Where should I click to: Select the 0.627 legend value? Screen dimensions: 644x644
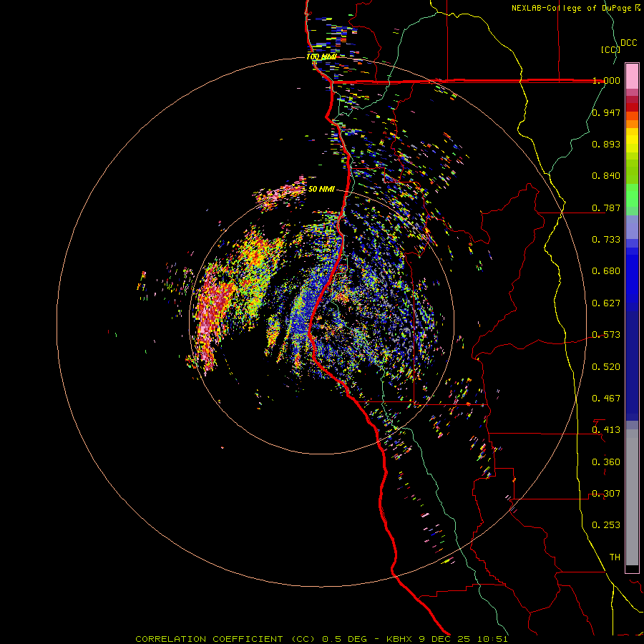coord(606,303)
